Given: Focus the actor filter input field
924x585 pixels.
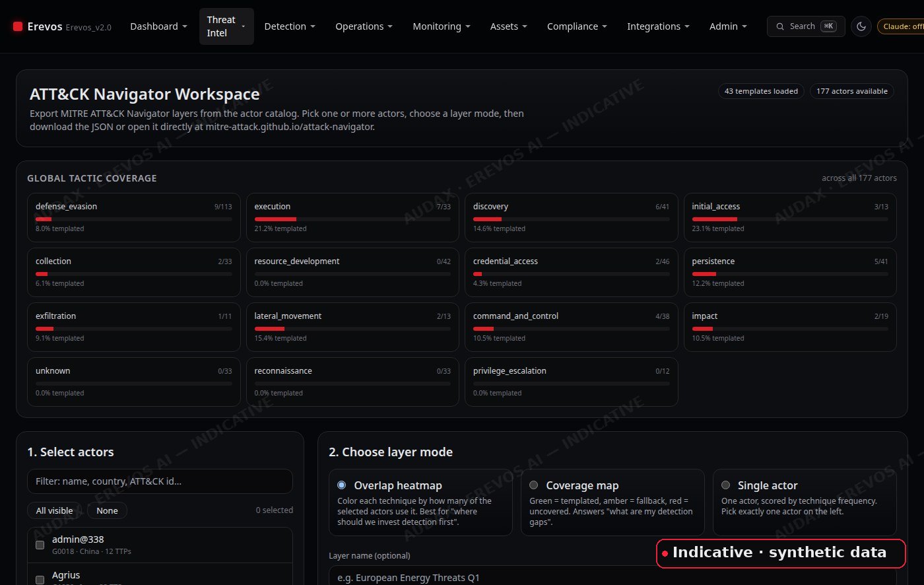Looking at the screenshot, I should click(160, 481).
